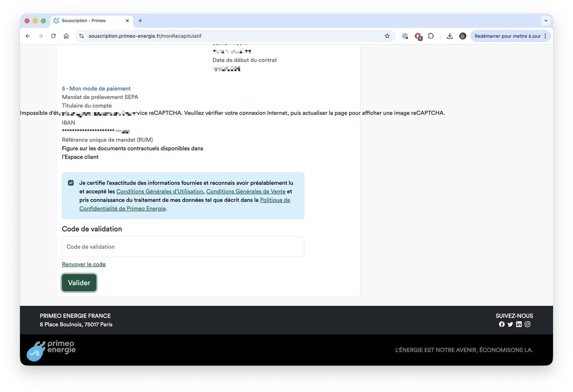Click the address bar URL
This screenshot has height=392, width=573.
(145, 36)
